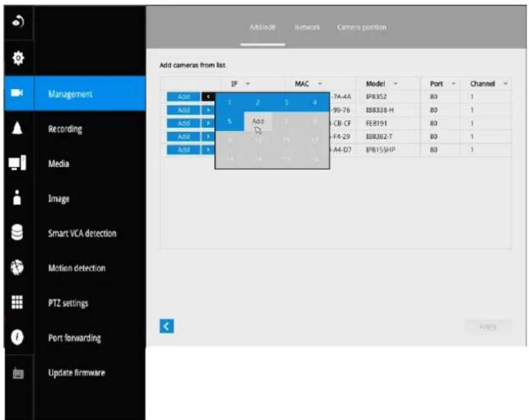Select the Camera icon in the sidebar
The image size is (529, 420).
tap(17, 93)
